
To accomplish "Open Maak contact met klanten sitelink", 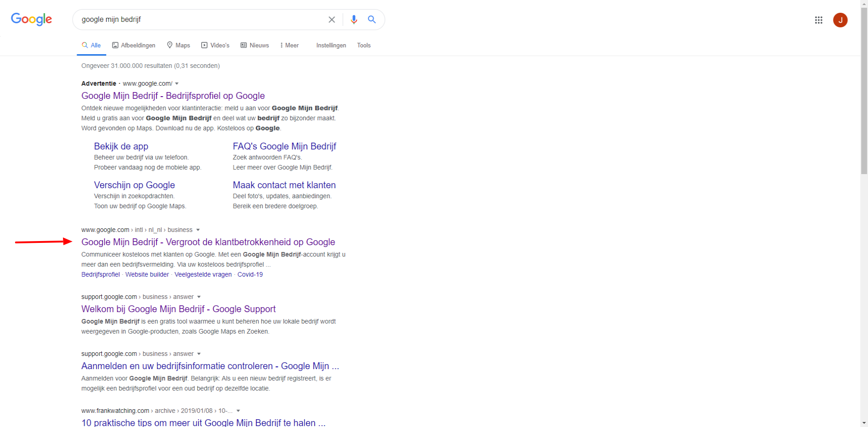I will [x=284, y=185].
